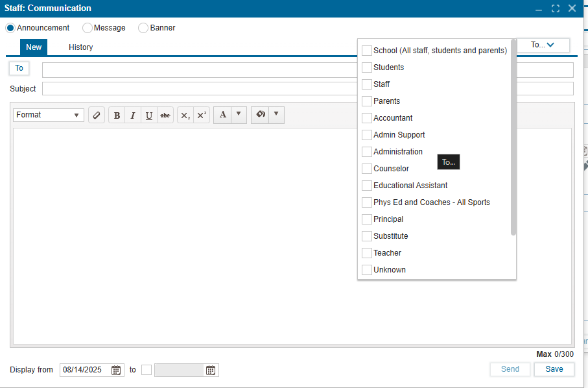Viewport: 588px width, 388px height.
Task: Click the To button beside recipients field
Action: point(19,68)
